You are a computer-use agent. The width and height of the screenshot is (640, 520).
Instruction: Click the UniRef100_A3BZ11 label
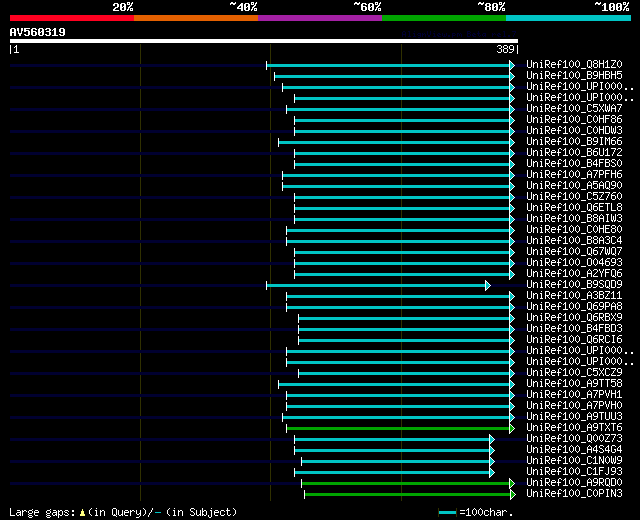point(574,296)
